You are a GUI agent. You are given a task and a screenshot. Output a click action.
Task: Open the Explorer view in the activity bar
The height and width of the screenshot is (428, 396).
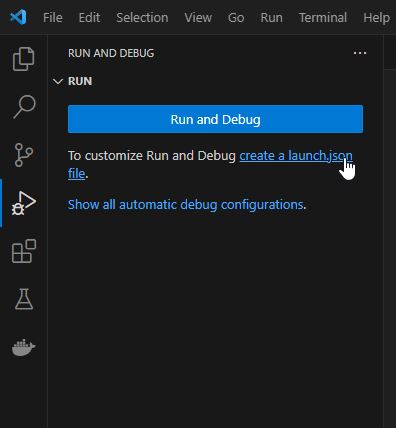coord(23,59)
